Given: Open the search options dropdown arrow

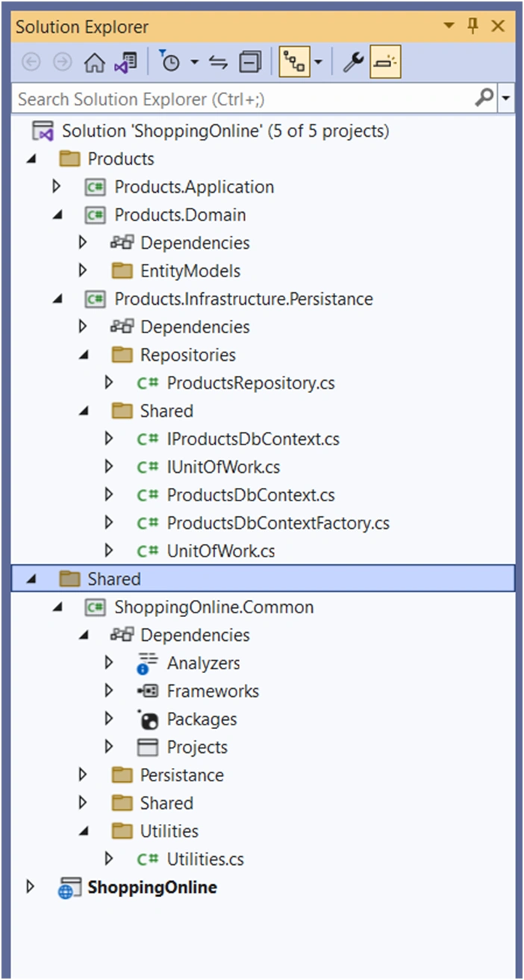Looking at the screenshot, I should click(507, 98).
